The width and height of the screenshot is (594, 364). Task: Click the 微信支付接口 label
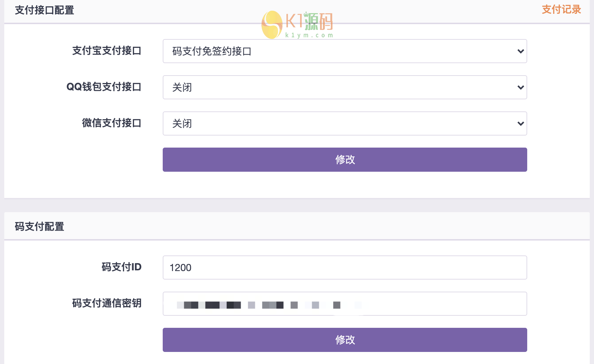click(112, 123)
